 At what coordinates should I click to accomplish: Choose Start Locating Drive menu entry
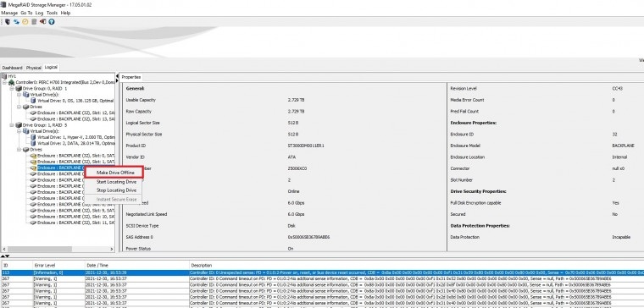[x=116, y=182]
